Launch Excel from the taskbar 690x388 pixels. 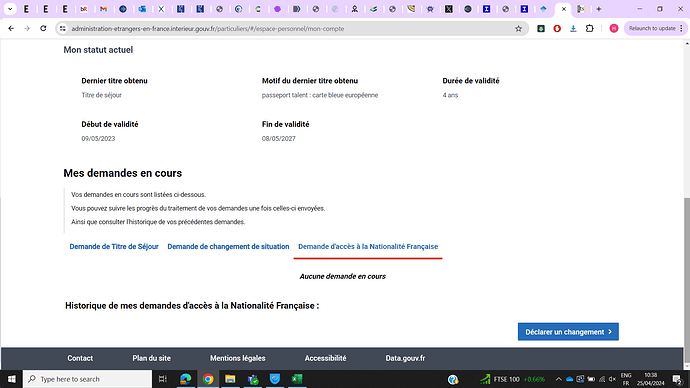(x=297, y=379)
